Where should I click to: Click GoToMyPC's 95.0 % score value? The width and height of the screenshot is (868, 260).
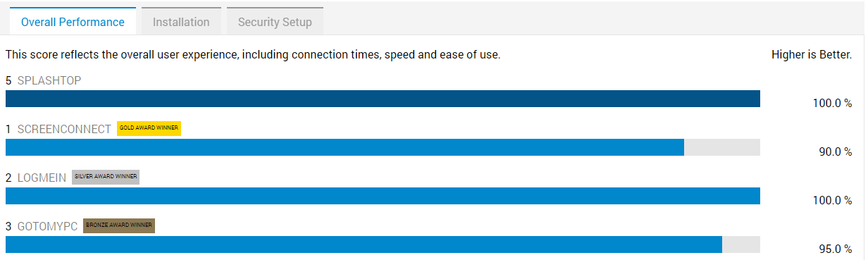click(x=836, y=249)
